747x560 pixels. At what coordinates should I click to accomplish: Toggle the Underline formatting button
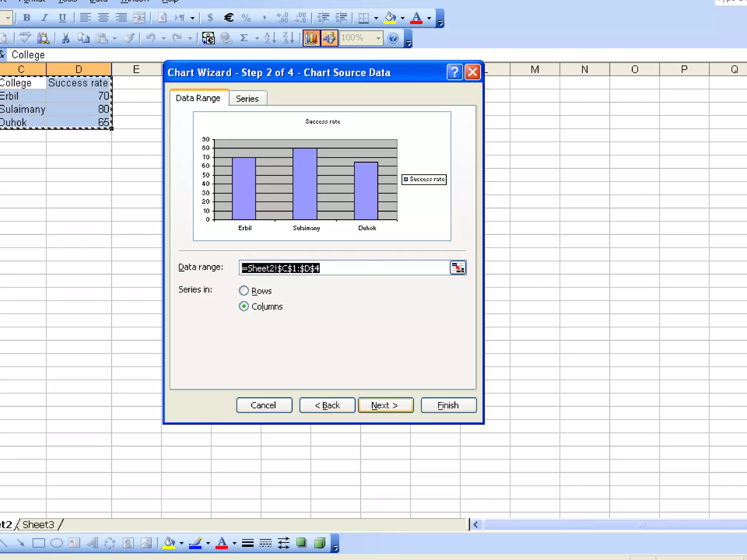62,17
